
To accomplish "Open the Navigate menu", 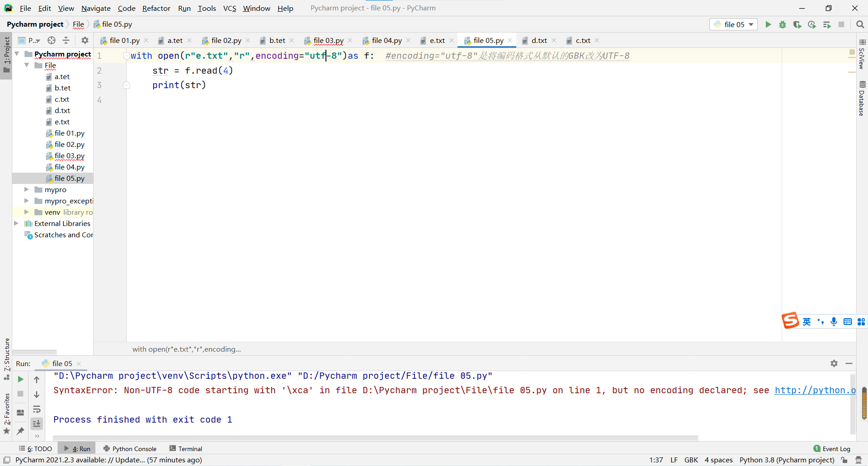I will (96, 8).
